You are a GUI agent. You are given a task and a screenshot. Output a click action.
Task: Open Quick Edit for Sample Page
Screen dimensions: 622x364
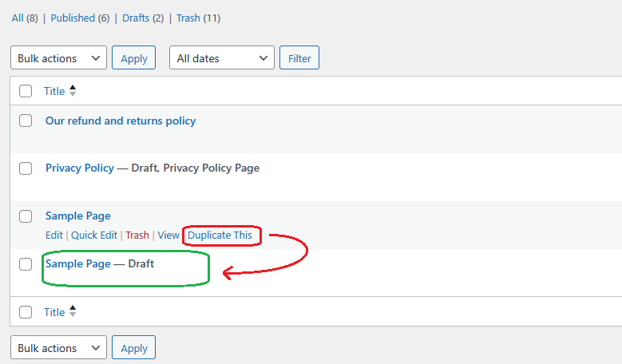point(94,235)
